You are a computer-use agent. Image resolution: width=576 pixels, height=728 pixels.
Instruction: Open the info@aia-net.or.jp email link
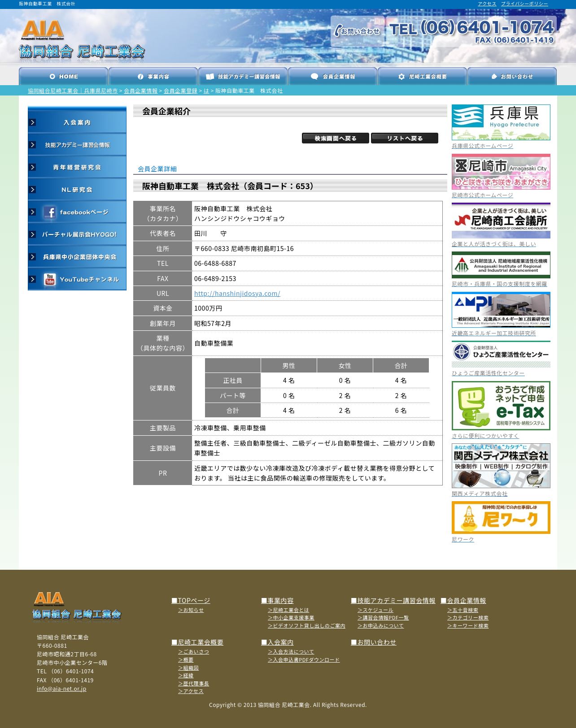pos(61,689)
